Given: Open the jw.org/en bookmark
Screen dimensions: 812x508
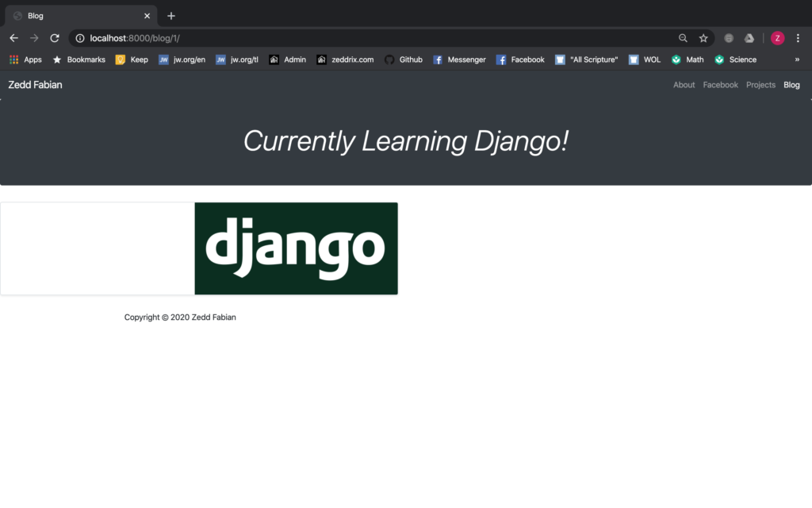Looking at the screenshot, I should click(x=182, y=60).
